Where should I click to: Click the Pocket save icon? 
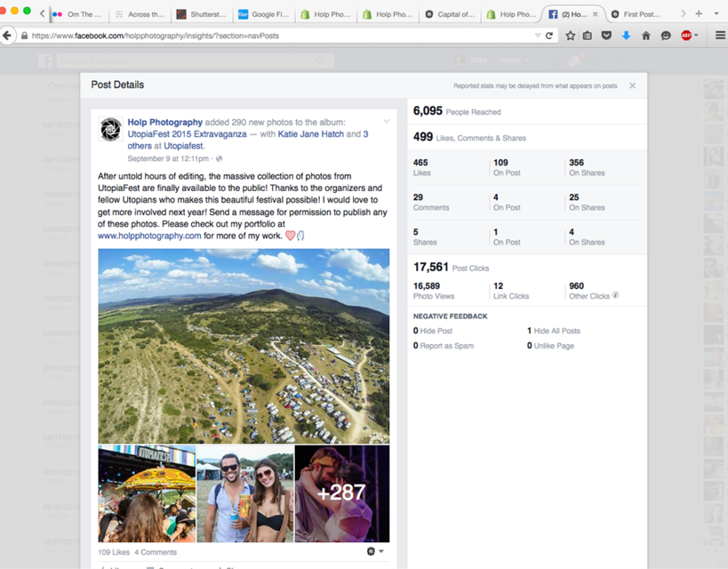click(x=606, y=36)
